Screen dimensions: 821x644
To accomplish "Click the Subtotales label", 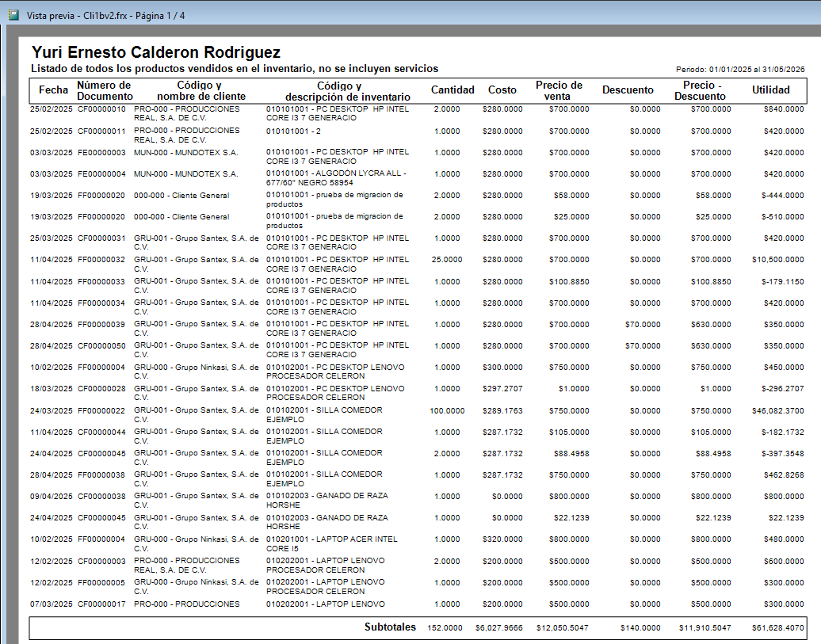I will coord(390,627).
